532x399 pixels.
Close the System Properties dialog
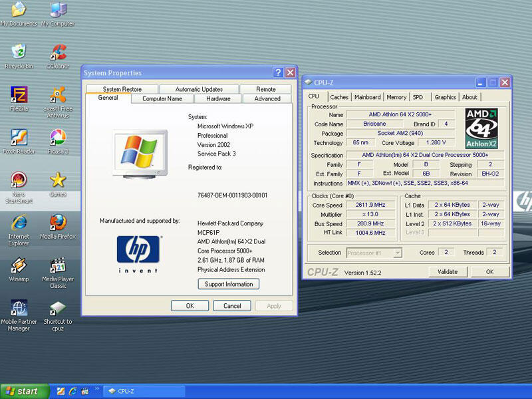point(290,72)
